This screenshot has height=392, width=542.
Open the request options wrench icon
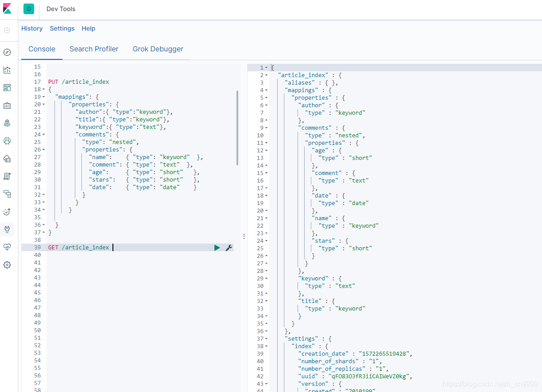[x=228, y=248]
